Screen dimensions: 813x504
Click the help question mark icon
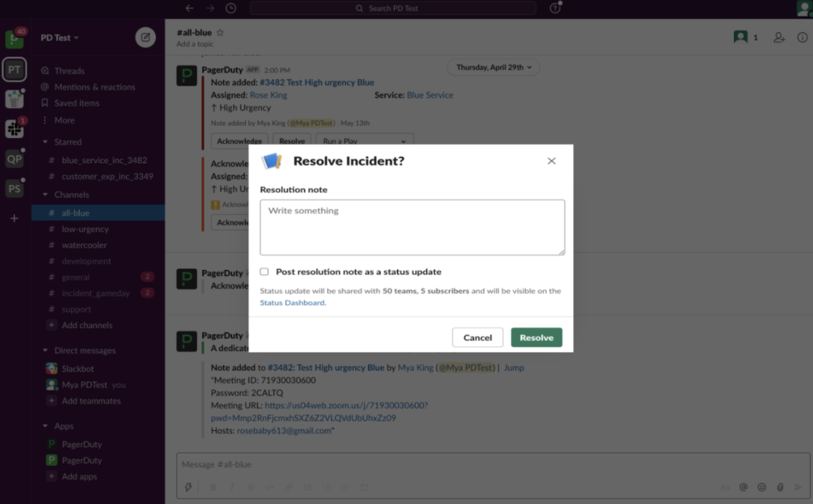click(555, 8)
